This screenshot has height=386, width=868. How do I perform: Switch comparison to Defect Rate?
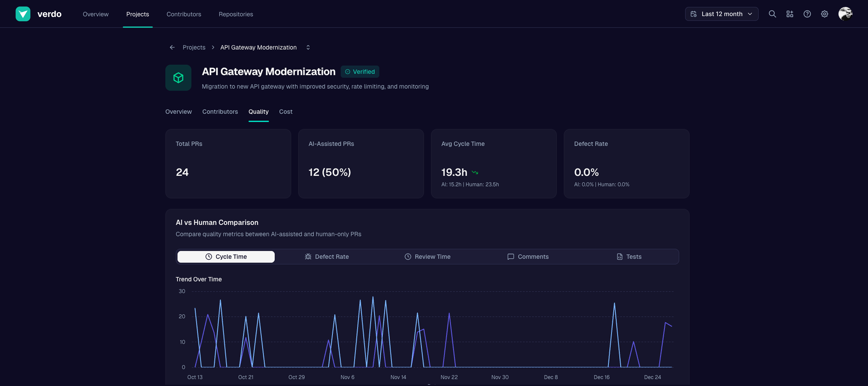[x=327, y=257]
